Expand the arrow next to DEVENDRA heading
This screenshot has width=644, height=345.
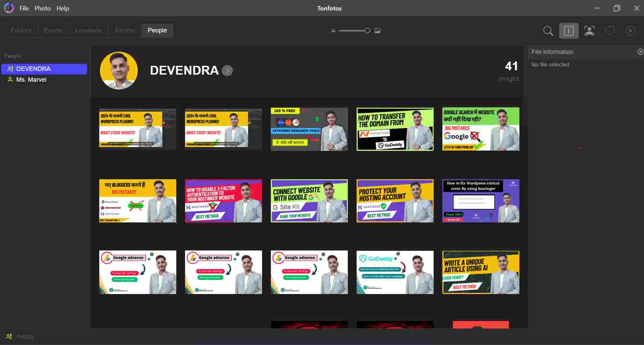(227, 71)
